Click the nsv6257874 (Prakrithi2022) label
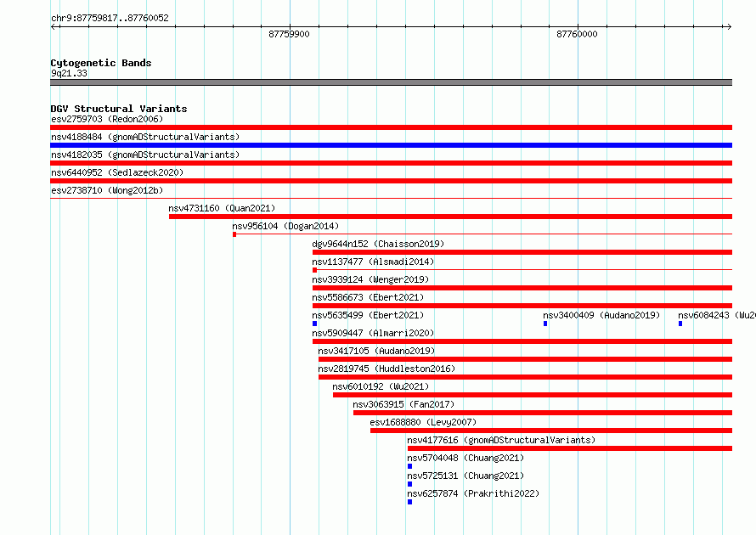756x535 pixels. 473,493
